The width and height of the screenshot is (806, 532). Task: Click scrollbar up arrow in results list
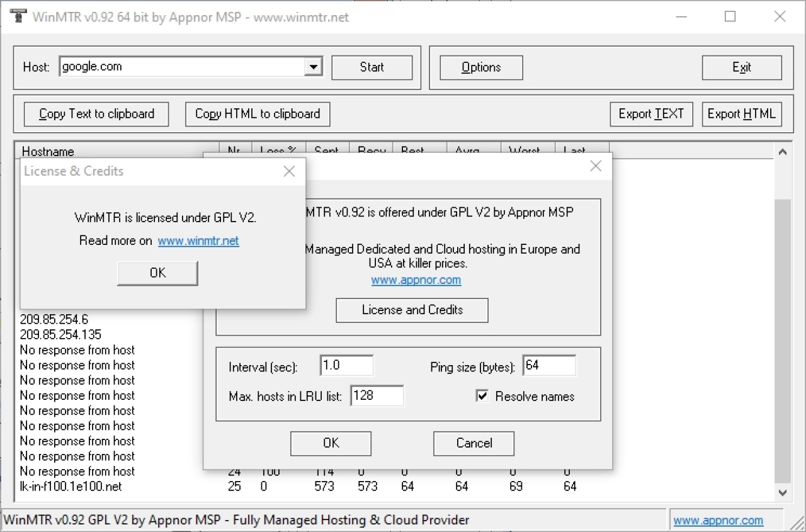click(783, 152)
